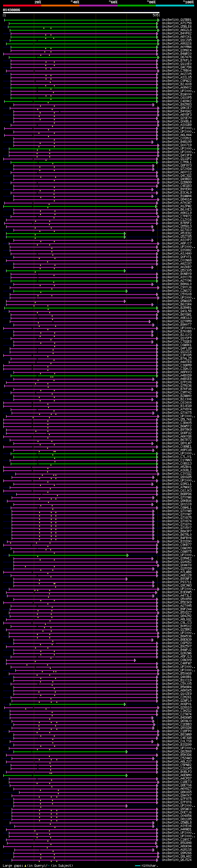The width and height of the screenshot is (197, 868).
Task: Open hit UniRef100_B4VP62
Action: click(176, 33)
